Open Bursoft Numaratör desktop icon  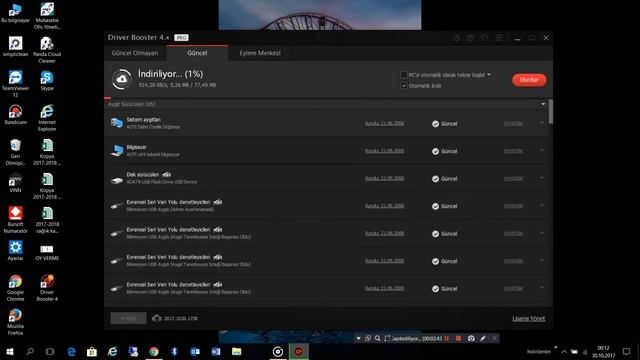click(x=15, y=219)
